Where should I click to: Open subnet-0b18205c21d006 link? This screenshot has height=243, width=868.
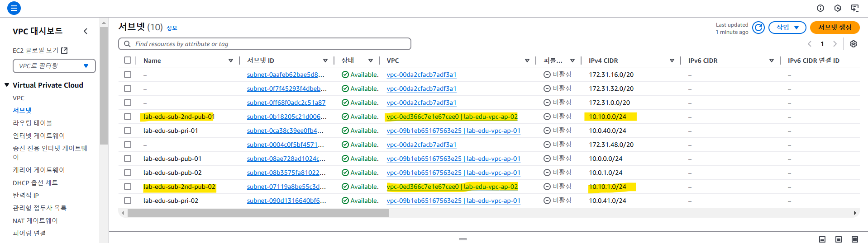tap(286, 117)
